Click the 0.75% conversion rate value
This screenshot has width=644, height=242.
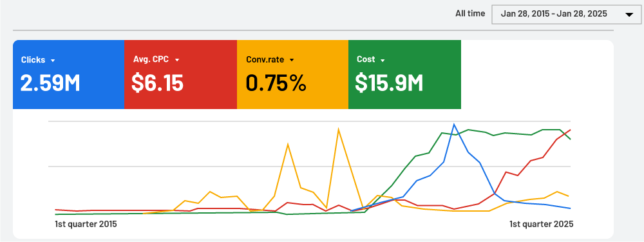pyautogui.click(x=276, y=83)
